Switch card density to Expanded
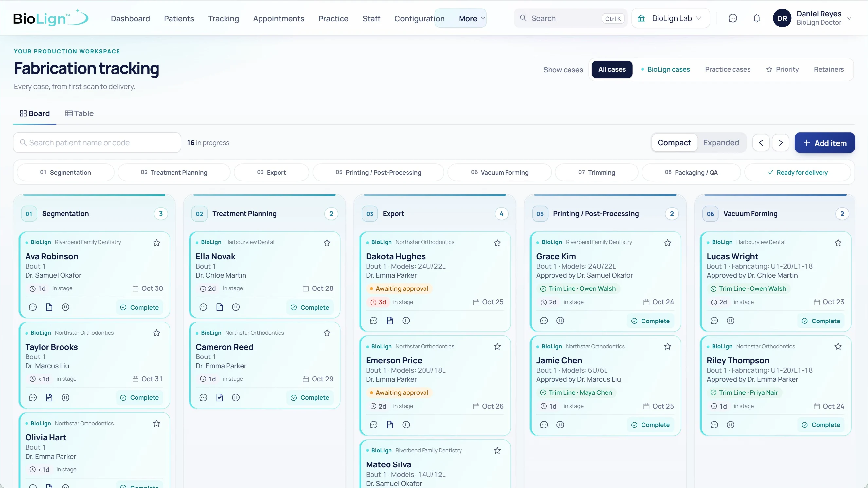Screen dimensions: 868x488 [x=721, y=143]
